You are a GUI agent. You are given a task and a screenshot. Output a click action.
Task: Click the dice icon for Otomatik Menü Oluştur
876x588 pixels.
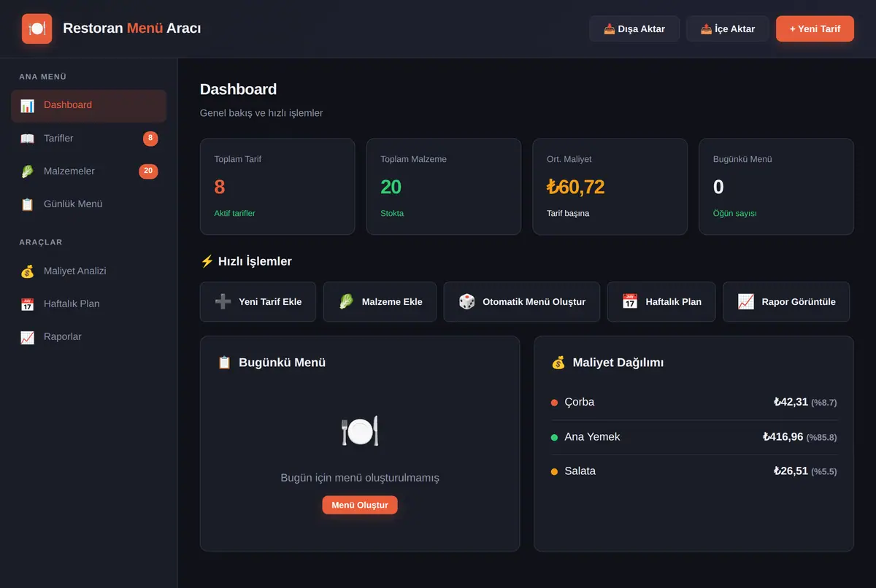point(466,301)
